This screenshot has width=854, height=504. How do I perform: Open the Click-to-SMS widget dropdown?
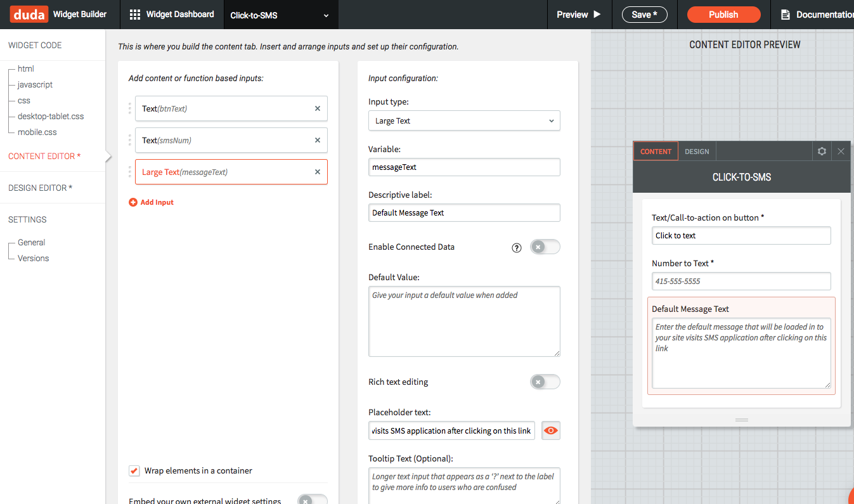pos(281,15)
